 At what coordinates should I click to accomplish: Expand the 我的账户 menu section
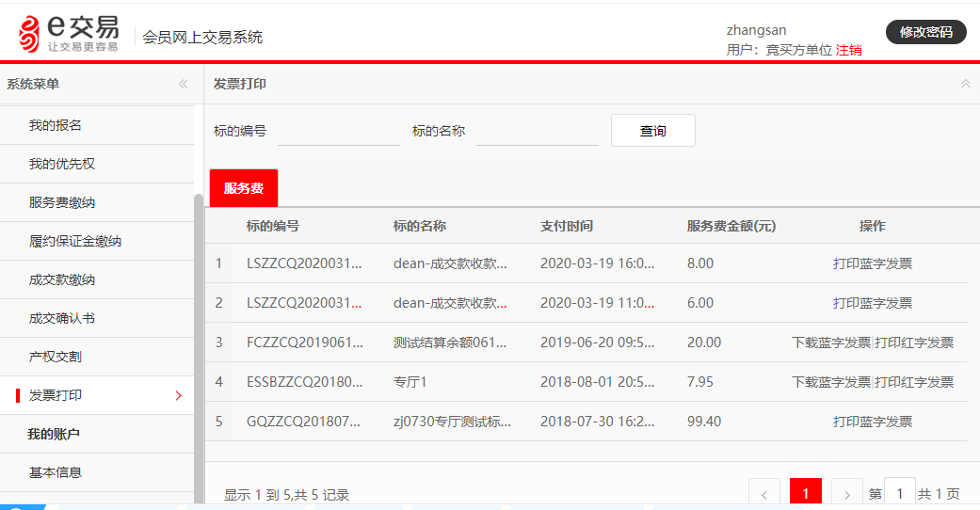point(97,434)
